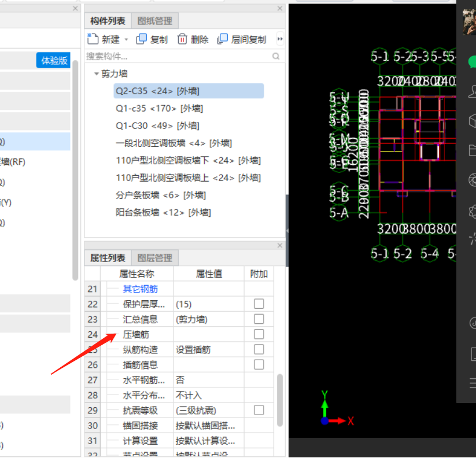476x458 pixels.
Task: Click the 删除 delete trash icon
Action: 182,39
